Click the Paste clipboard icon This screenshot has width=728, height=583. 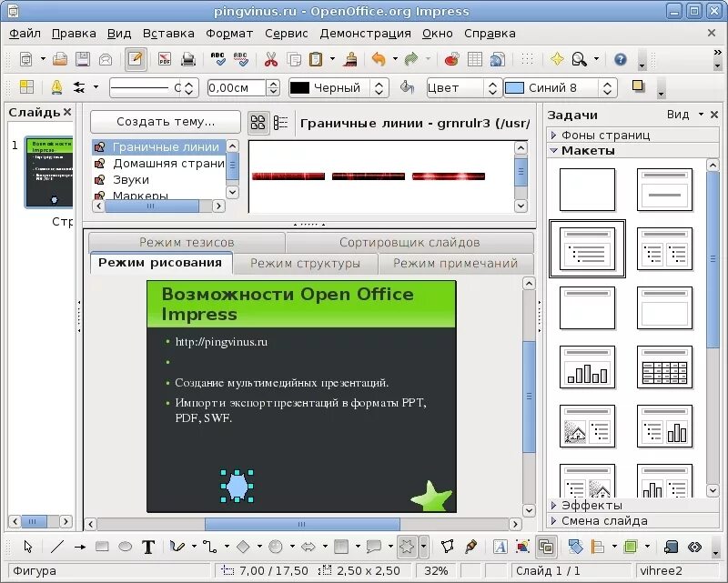316,59
